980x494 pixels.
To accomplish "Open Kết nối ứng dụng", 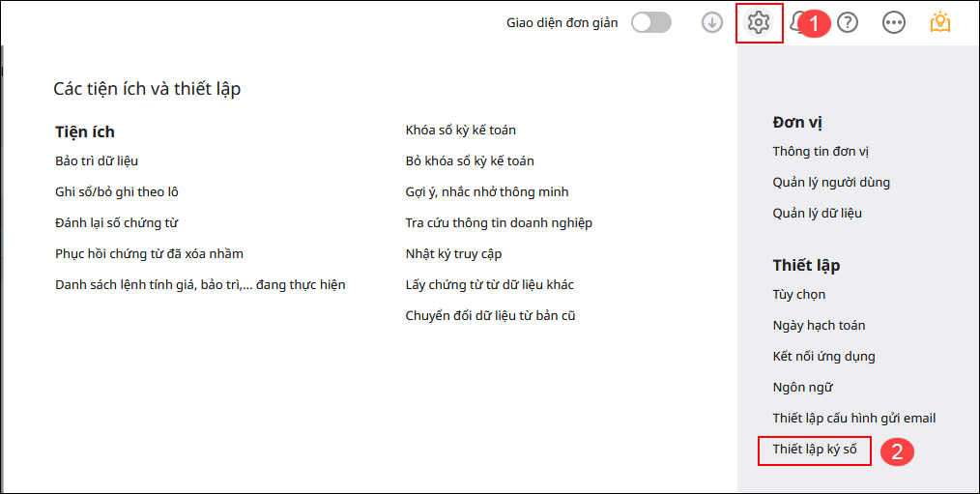I will pos(823,357).
